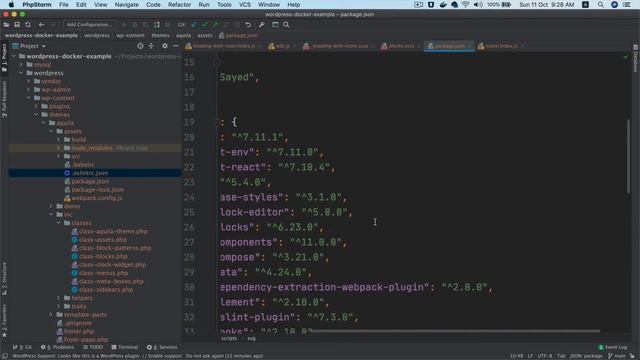Screen dimensions: 640x360
Task: Collapse the wp-content folder
Action: [29, 98]
